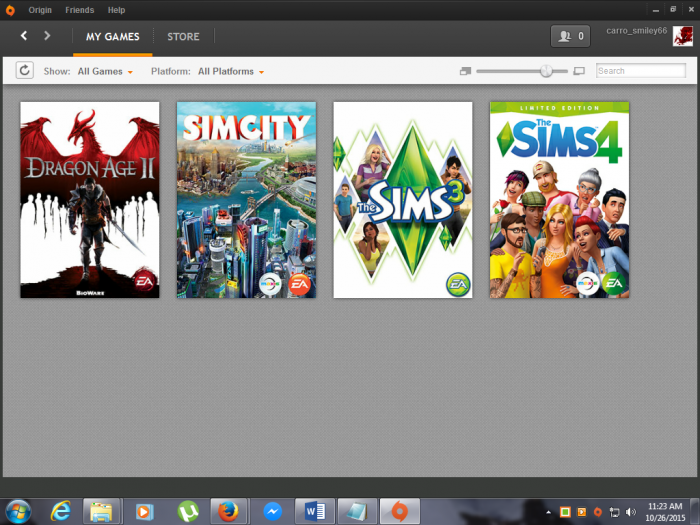This screenshot has height=525, width=700.
Task: Click the large tile size icon
Action: (579, 71)
